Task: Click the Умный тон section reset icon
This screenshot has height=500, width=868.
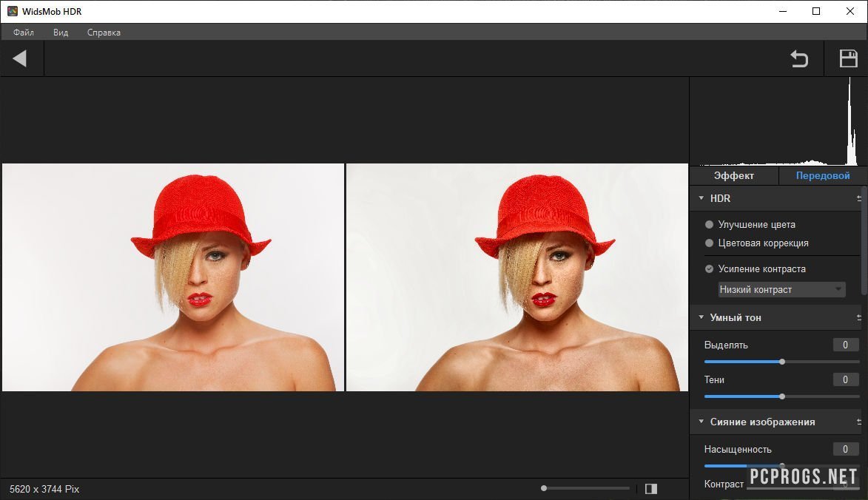Action: point(859,317)
